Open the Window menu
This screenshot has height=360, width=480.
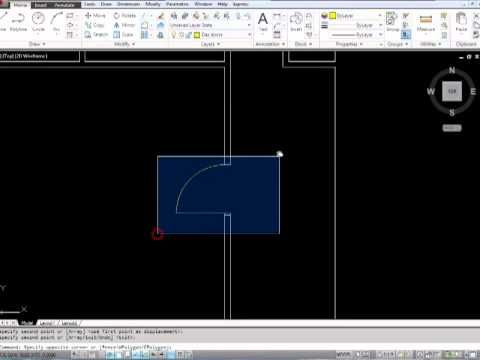(203, 4)
